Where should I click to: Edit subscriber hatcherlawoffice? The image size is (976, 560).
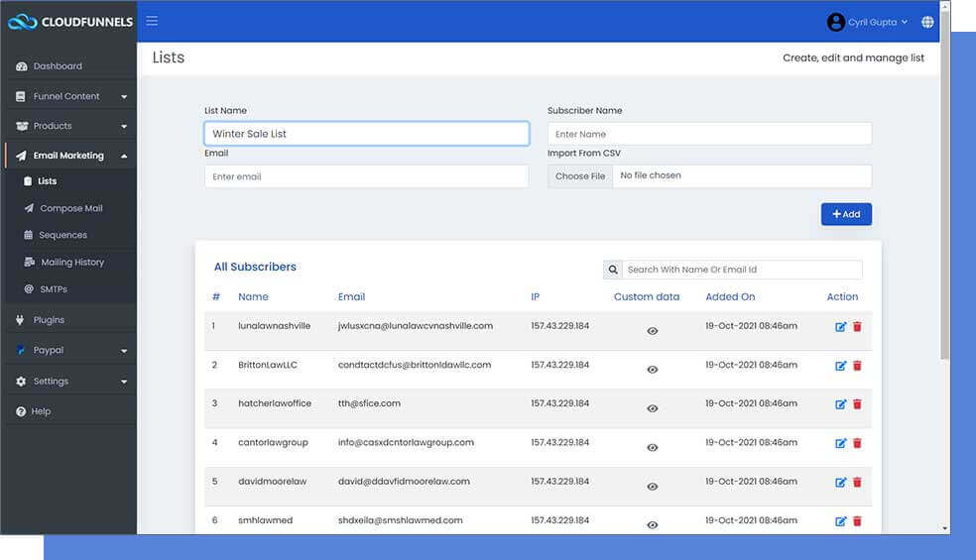click(840, 404)
